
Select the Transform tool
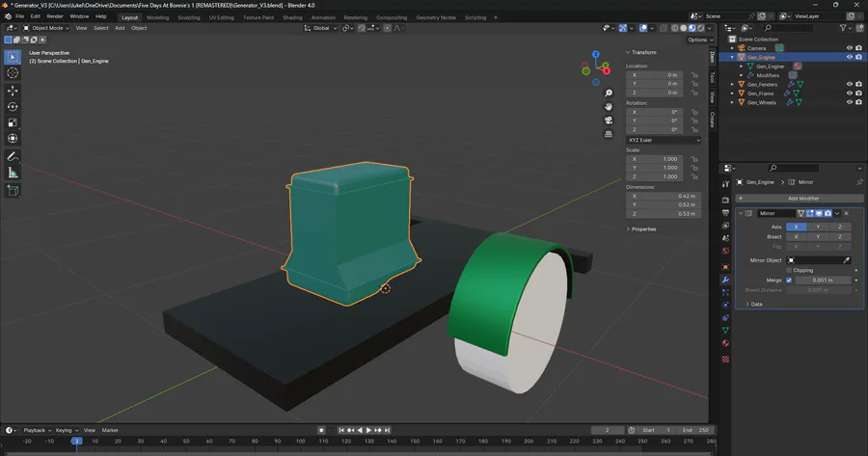pos(13,139)
